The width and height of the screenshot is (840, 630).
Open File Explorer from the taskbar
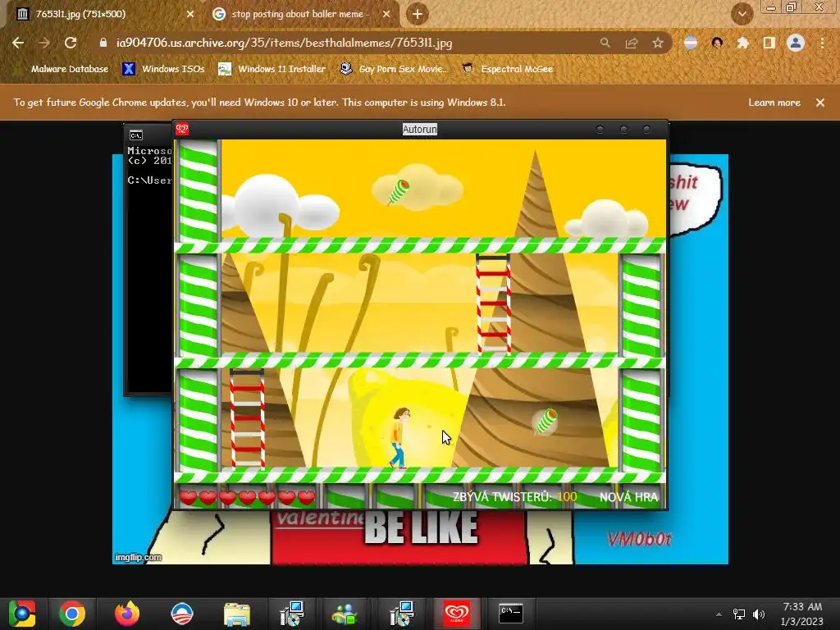tap(237, 614)
